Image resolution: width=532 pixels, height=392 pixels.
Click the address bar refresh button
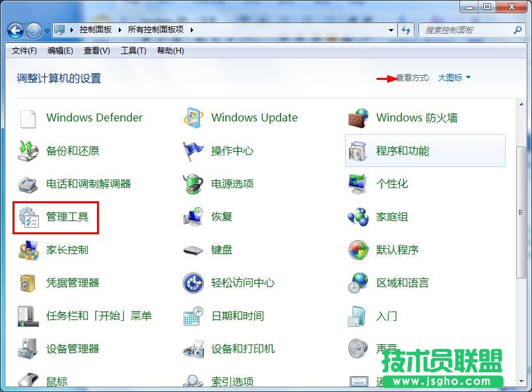(407, 30)
